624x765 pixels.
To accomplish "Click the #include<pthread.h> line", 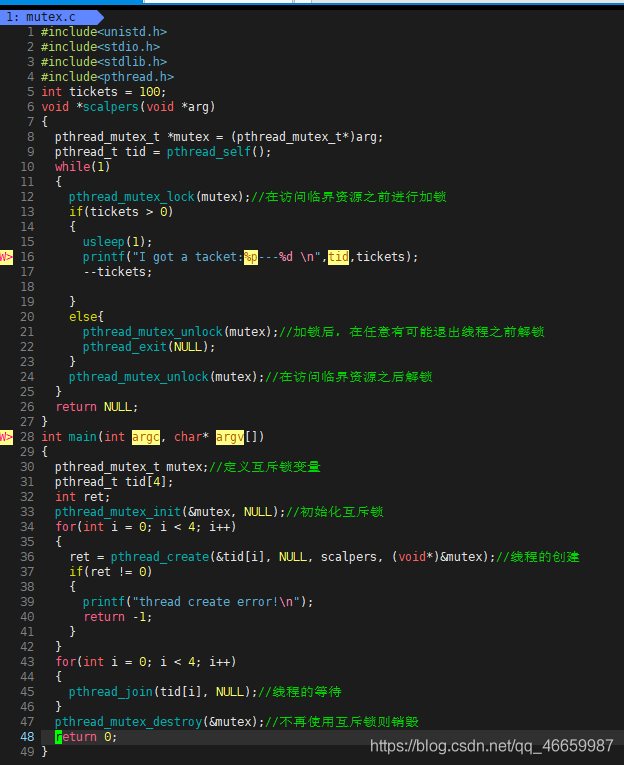I will pyautogui.click(x=107, y=77).
